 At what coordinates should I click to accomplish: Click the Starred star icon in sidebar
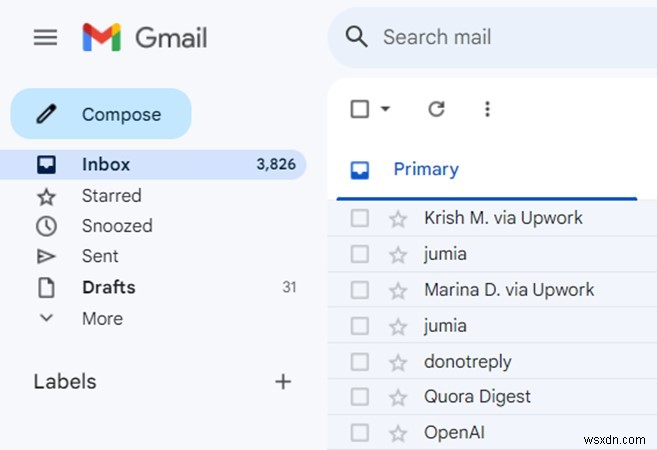coord(46,197)
